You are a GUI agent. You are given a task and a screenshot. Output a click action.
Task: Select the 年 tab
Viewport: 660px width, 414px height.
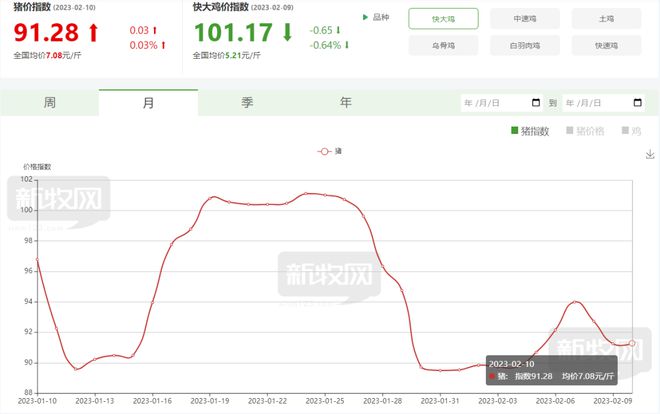point(346,103)
